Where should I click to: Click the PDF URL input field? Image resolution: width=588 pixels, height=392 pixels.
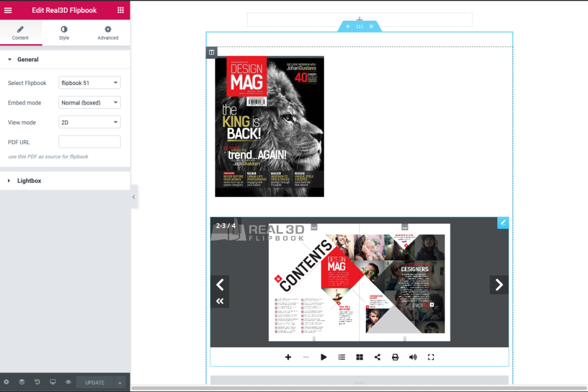(90, 141)
